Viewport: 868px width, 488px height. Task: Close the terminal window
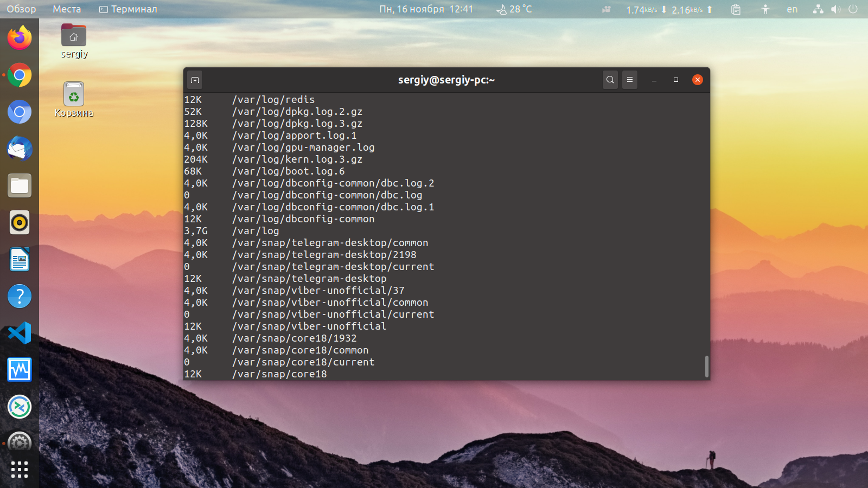coord(698,80)
